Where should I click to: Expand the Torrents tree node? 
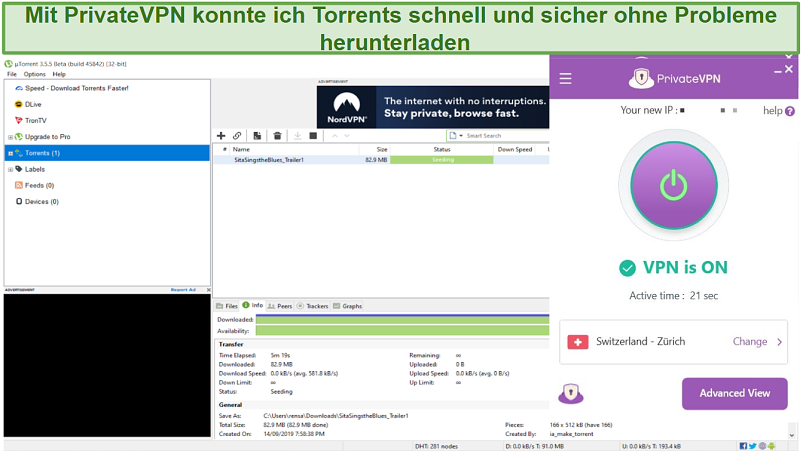click(x=10, y=153)
